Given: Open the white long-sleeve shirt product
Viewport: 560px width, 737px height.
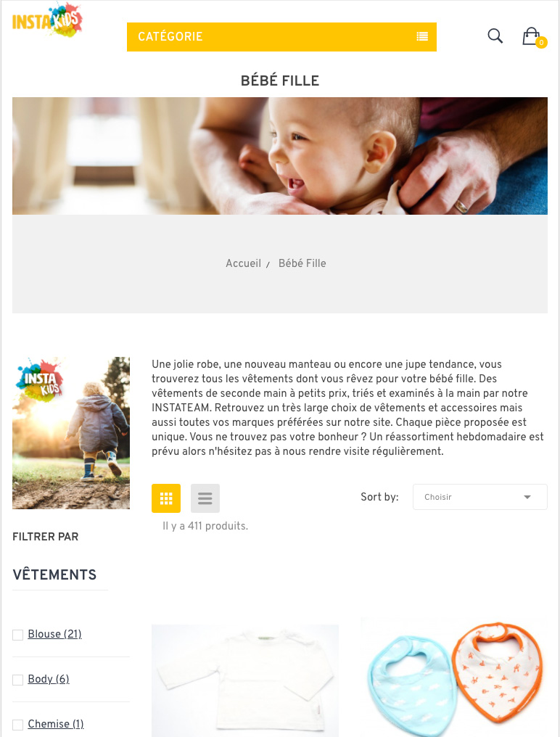Looking at the screenshot, I should (x=245, y=680).
